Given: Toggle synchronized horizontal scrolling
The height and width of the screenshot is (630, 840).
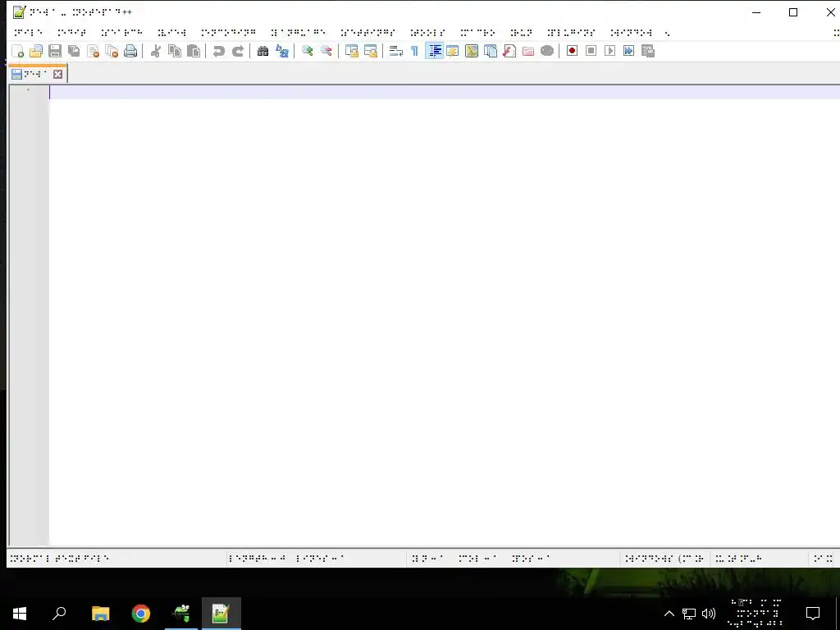Looking at the screenshot, I should coord(370,51).
